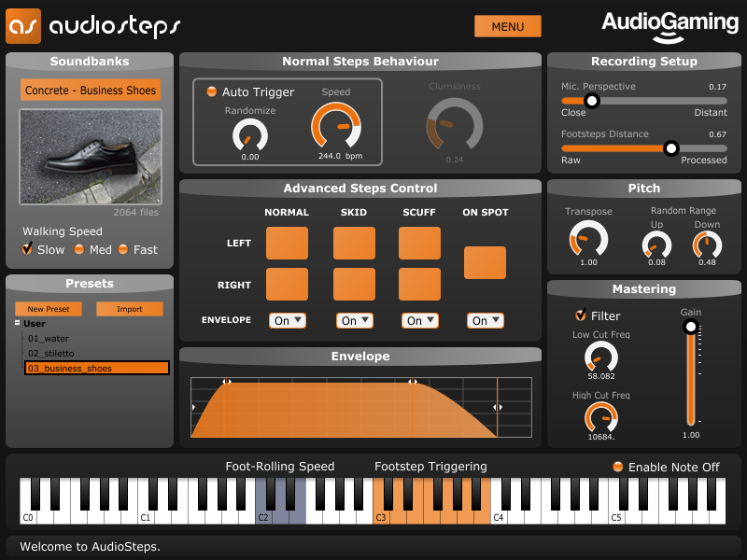Trigger the Right Skid step pad
The height and width of the screenshot is (560, 747).
pos(354,285)
